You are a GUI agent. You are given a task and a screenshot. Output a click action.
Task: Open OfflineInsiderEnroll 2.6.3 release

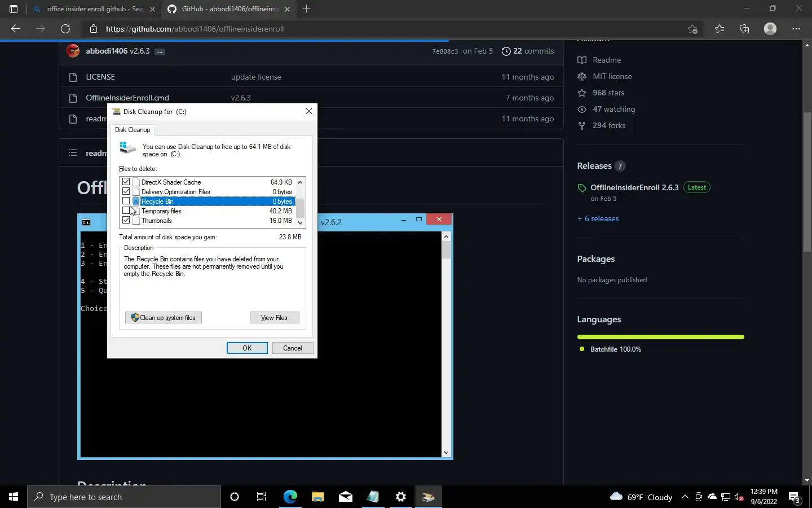coord(634,187)
